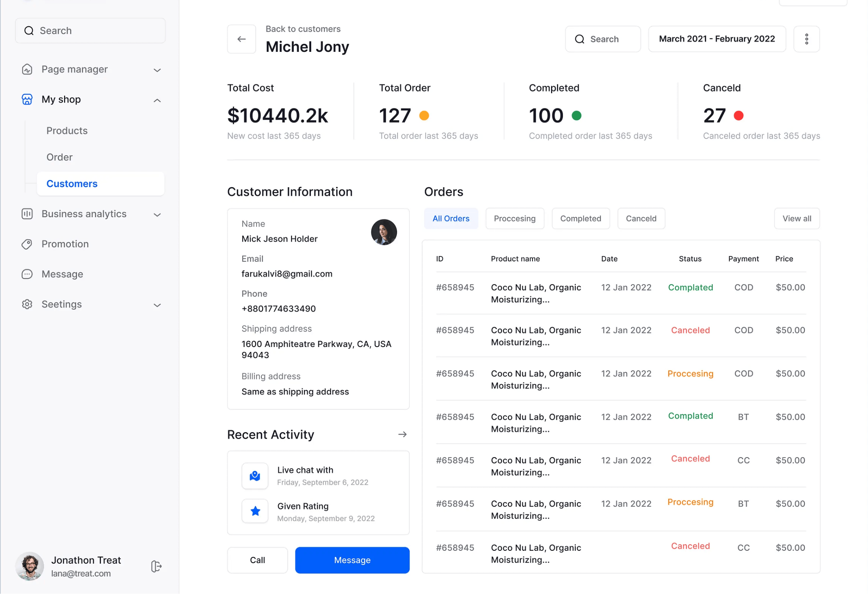
Task: Click the Price column header
Action: [784, 259]
